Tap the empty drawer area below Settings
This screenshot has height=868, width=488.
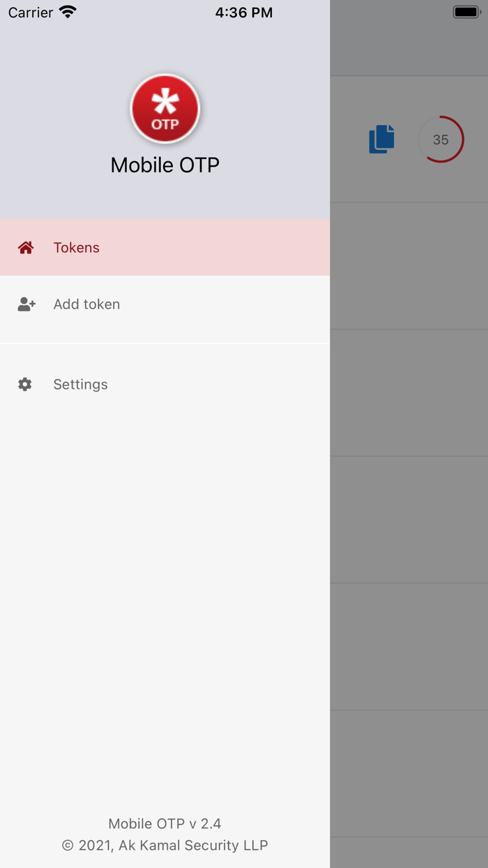165,593
